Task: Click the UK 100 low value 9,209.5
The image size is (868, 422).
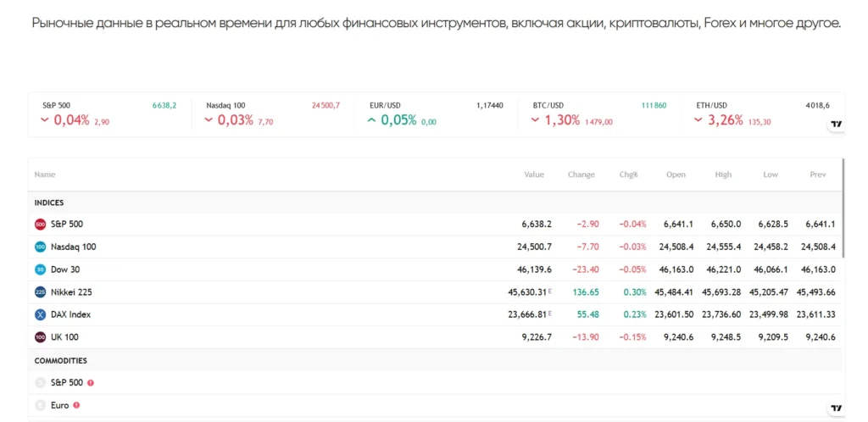Action: point(774,337)
